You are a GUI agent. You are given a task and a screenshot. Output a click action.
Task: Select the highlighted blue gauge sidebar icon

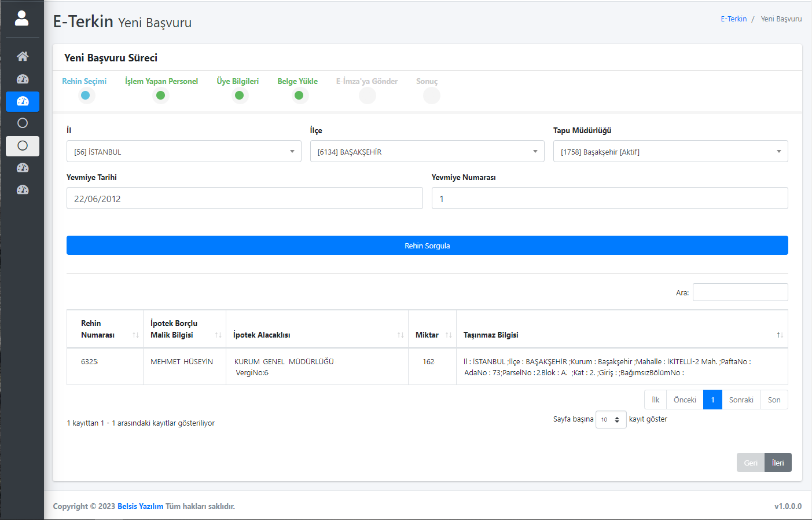coord(23,101)
